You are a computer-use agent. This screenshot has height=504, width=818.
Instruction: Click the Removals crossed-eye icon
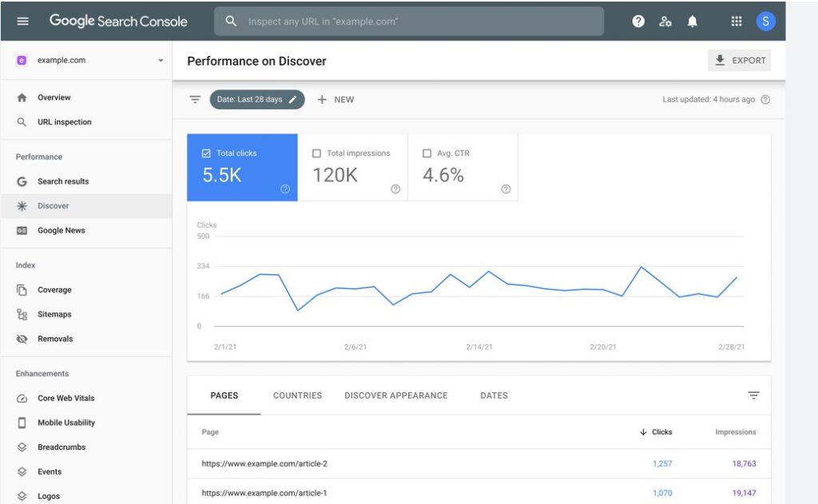(x=22, y=339)
